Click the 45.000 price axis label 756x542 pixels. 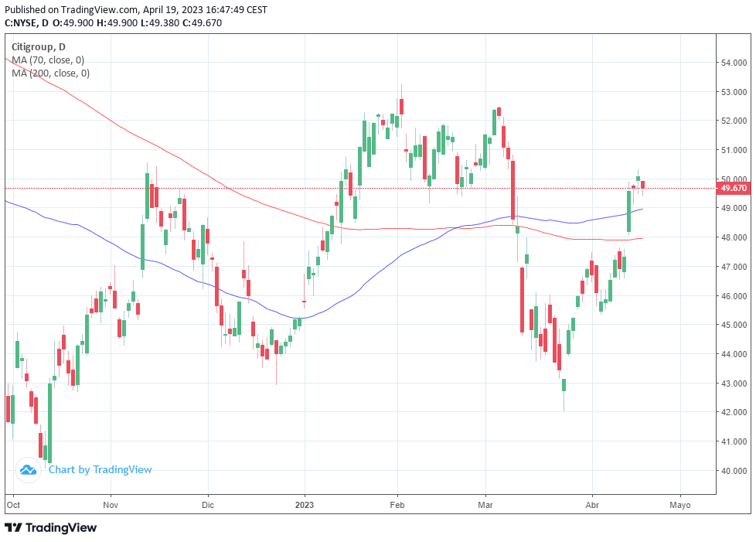pyautogui.click(x=734, y=325)
